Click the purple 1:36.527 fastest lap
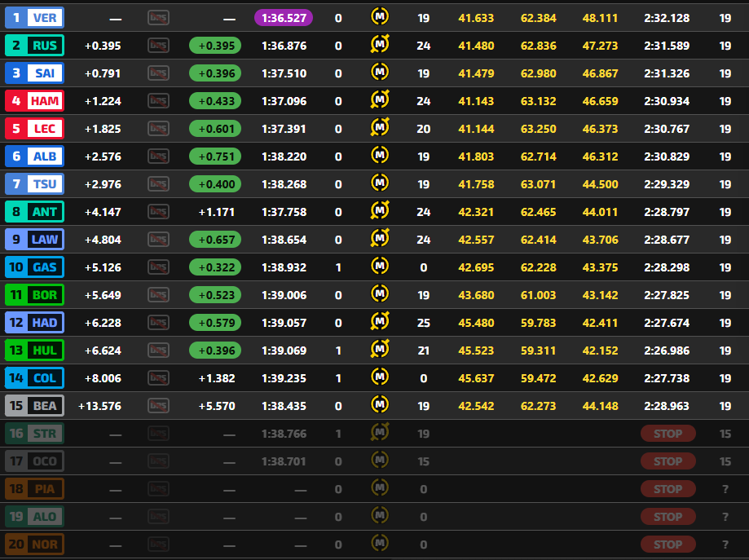This screenshot has width=749, height=560. coord(284,18)
